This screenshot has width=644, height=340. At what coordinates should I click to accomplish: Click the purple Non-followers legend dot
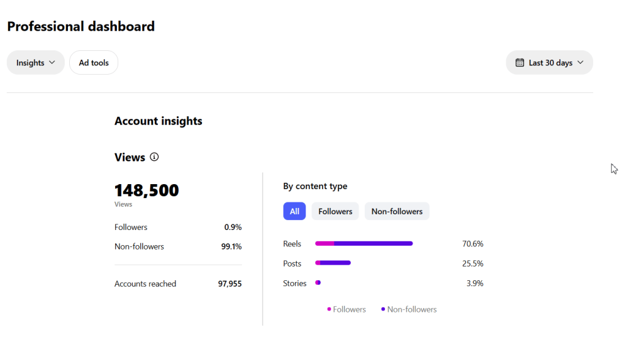click(x=383, y=309)
